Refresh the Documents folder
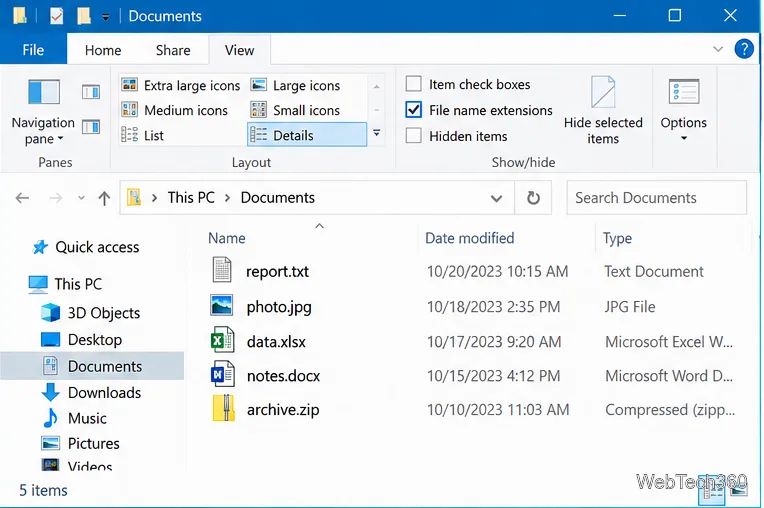This screenshot has height=508, width=764. [534, 198]
